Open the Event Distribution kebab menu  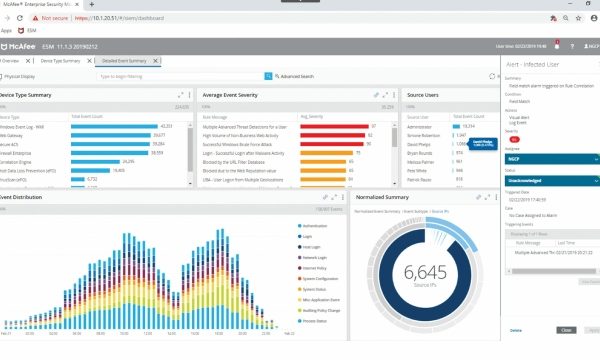(342, 197)
